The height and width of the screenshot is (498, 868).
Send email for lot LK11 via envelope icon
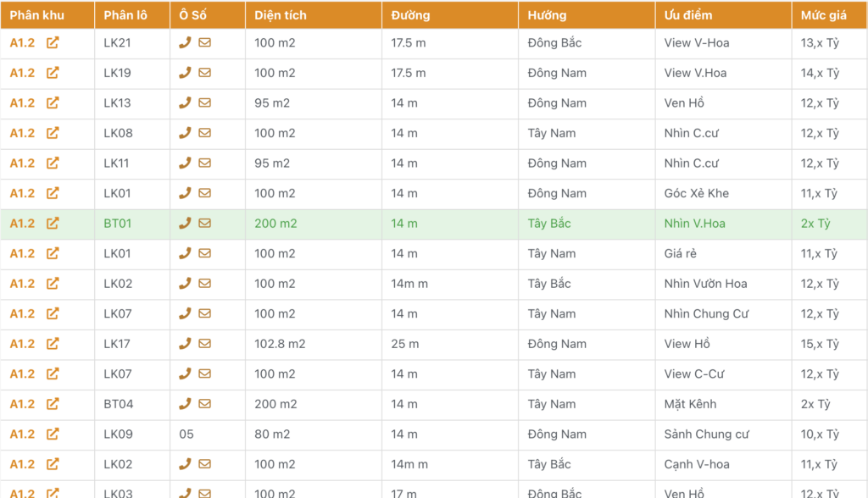coord(204,163)
